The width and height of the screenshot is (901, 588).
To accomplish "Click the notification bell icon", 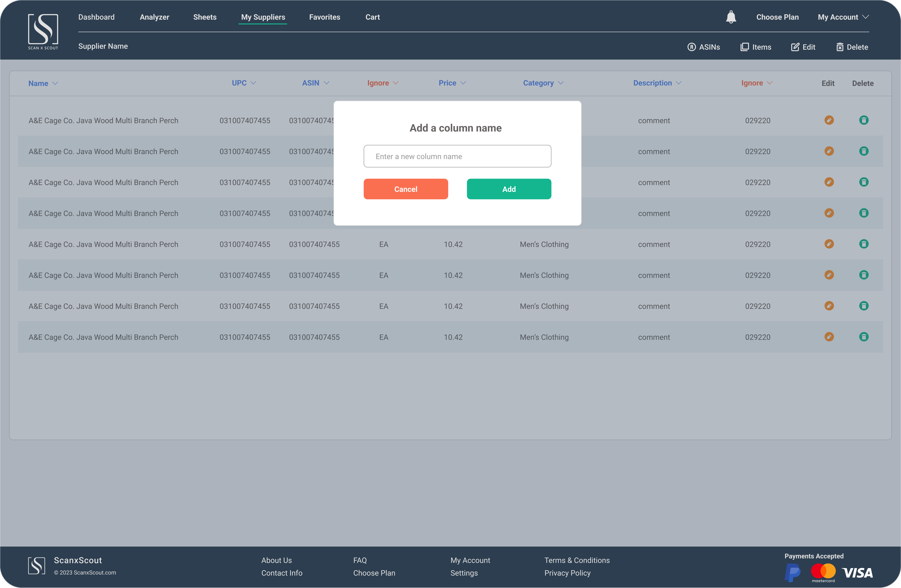I will tap(731, 17).
